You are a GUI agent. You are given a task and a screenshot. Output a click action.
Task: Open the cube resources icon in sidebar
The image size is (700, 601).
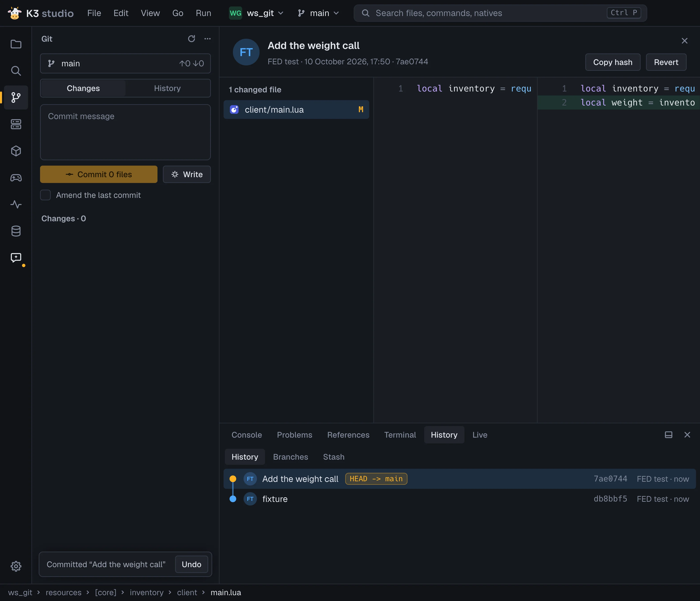point(16,151)
